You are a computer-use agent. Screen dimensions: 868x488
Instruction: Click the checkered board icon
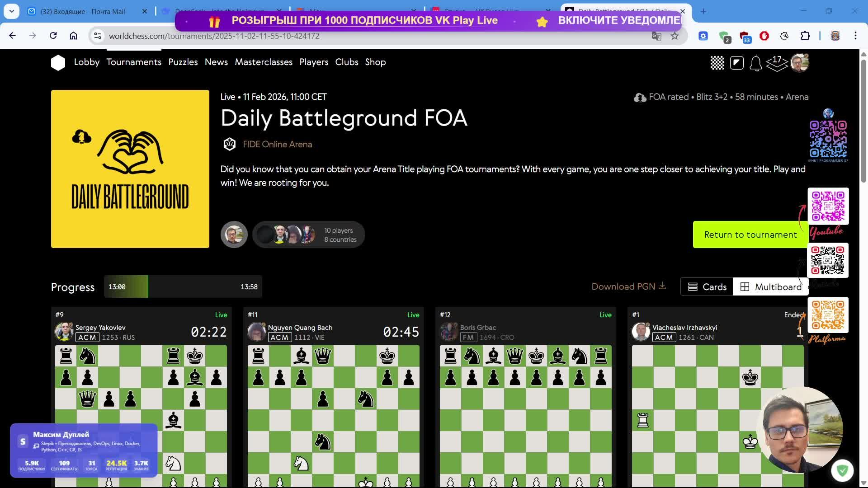(717, 63)
